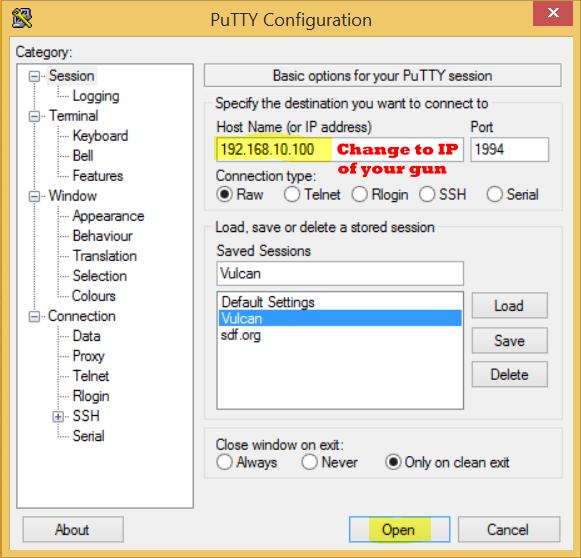Open the Selection category
581x558 pixels.
point(100,276)
